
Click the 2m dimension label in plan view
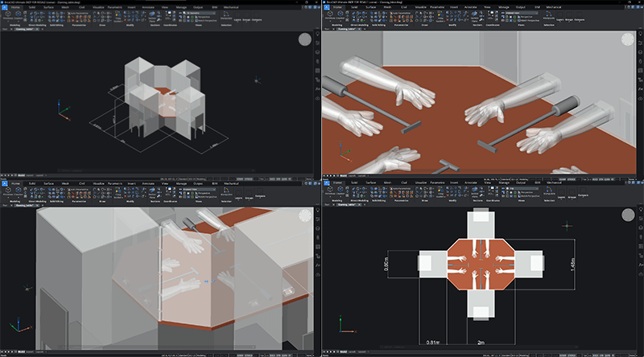pyautogui.click(x=481, y=343)
